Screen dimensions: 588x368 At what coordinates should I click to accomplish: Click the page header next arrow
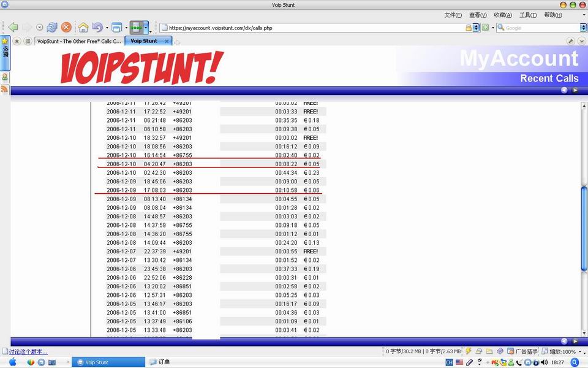(575, 90)
